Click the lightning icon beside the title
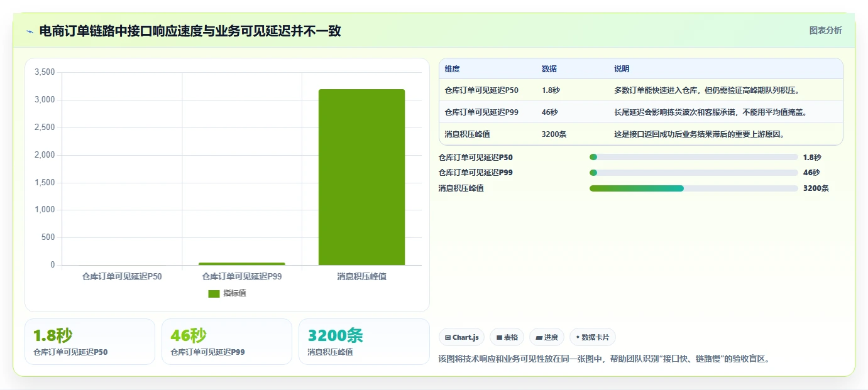The width and height of the screenshot is (868, 390). point(30,31)
